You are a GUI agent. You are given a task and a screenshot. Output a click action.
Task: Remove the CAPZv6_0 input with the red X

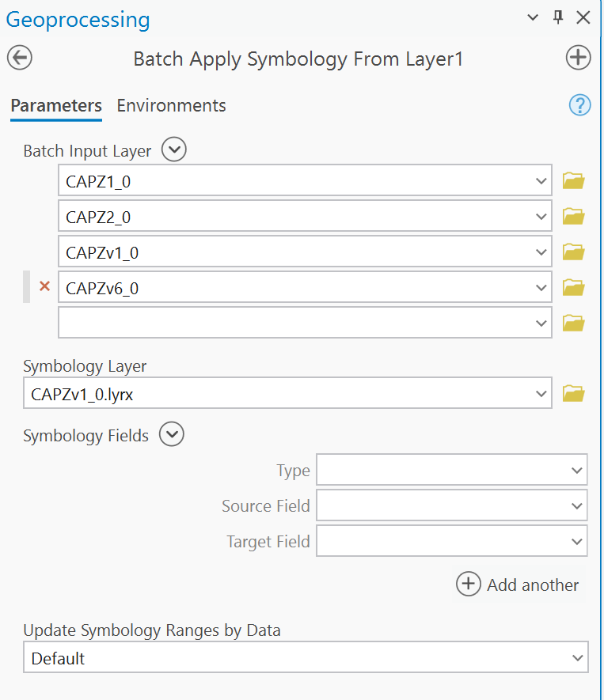[44, 286]
